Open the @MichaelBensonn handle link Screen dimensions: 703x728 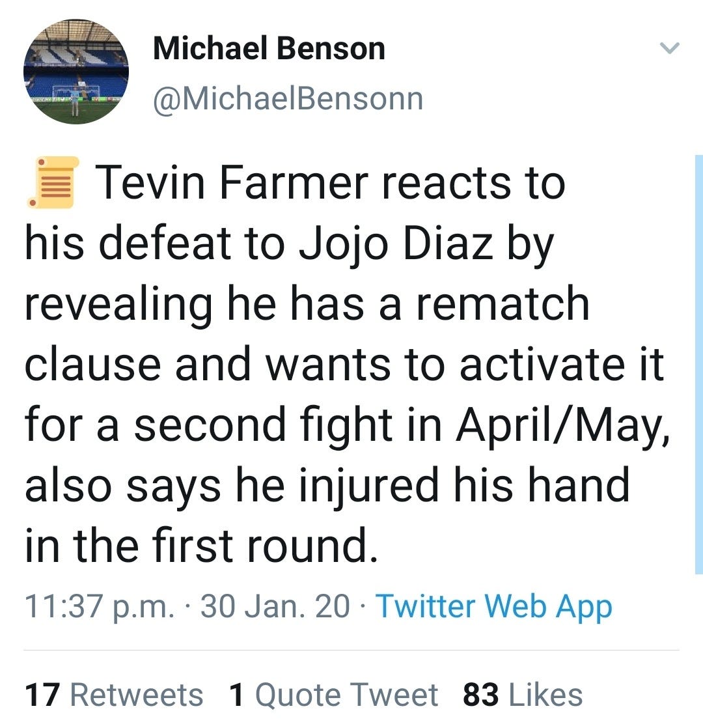coord(288,99)
